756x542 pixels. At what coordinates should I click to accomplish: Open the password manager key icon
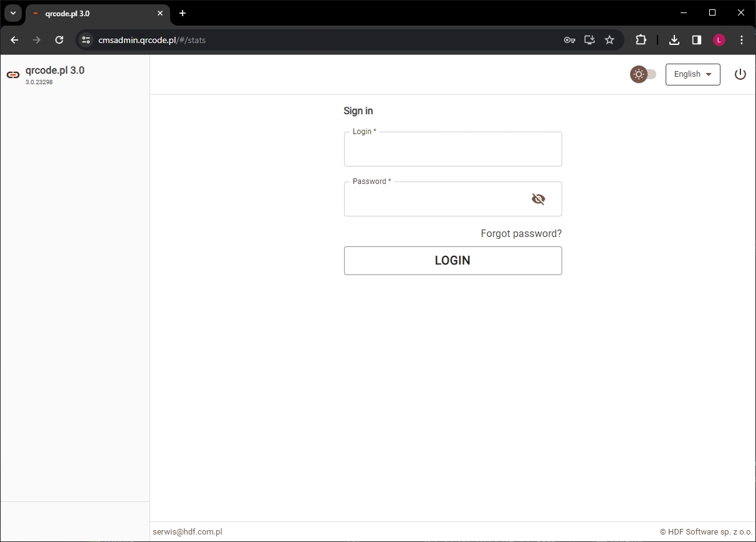(x=569, y=39)
